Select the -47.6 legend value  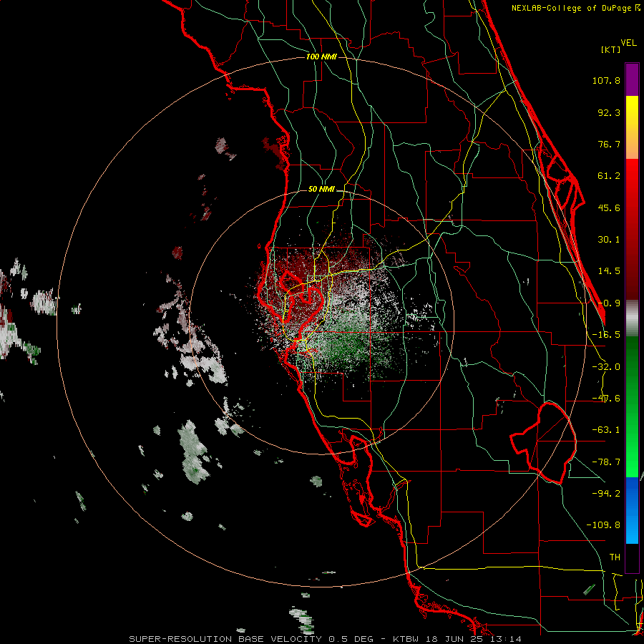point(606,399)
